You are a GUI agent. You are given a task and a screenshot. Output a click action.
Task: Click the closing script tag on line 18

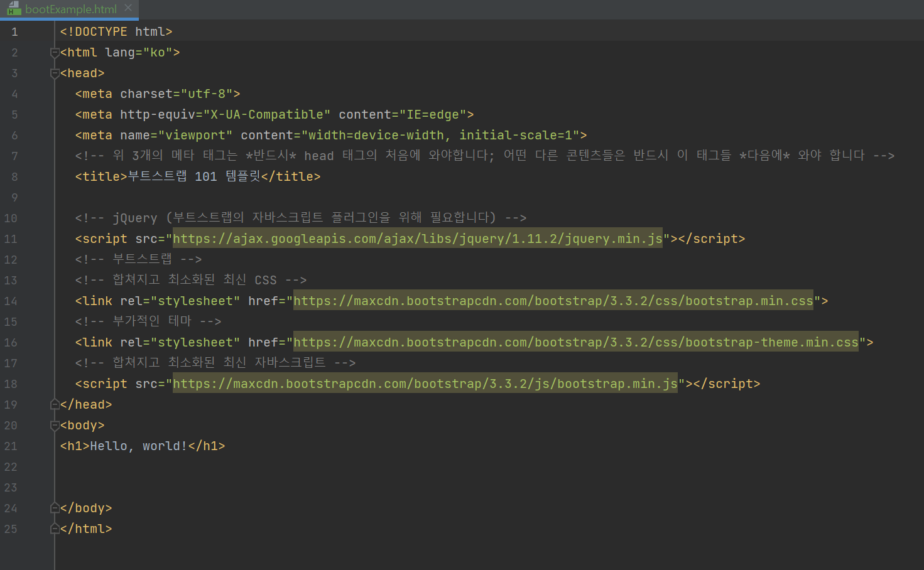tap(727, 384)
